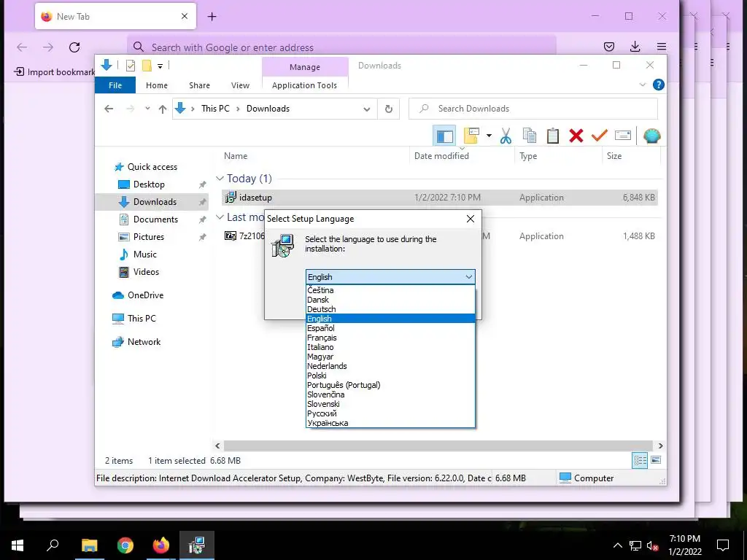Select Українська language option

tap(391, 423)
